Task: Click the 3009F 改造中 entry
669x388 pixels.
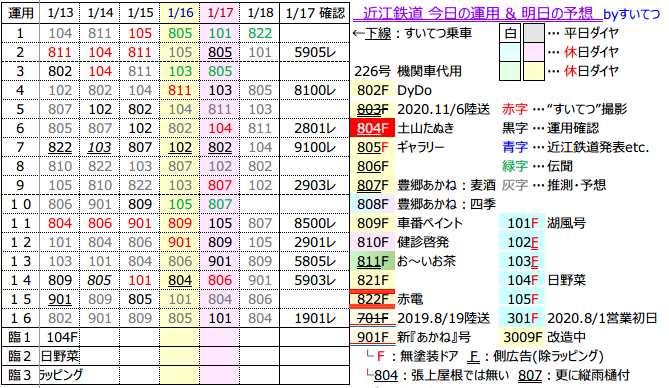Action: tap(544, 337)
